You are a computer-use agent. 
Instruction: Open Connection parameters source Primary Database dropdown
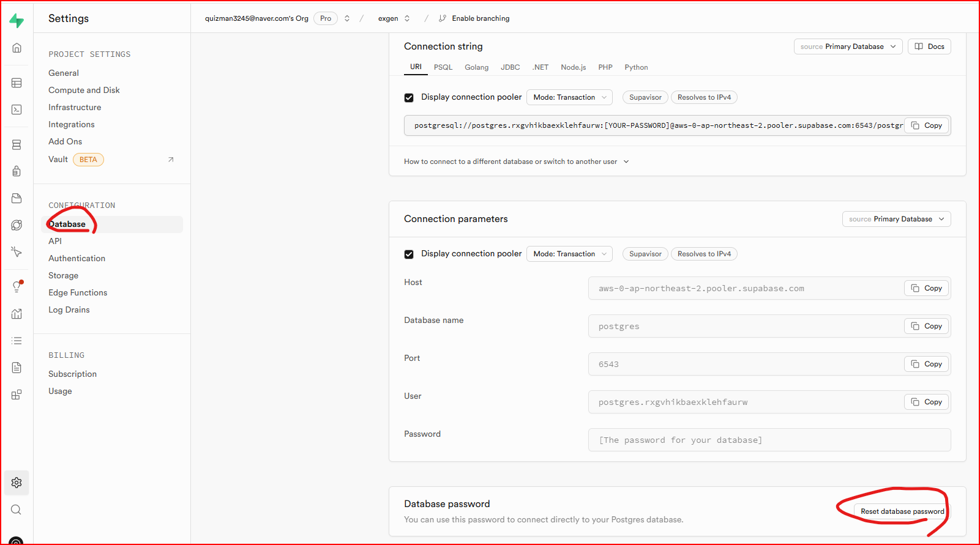coord(896,219)
